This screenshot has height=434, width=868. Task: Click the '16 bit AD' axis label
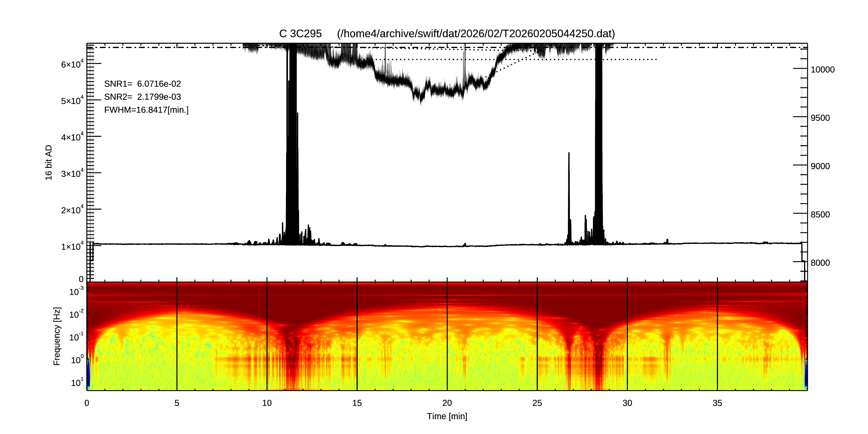[49, 162]
